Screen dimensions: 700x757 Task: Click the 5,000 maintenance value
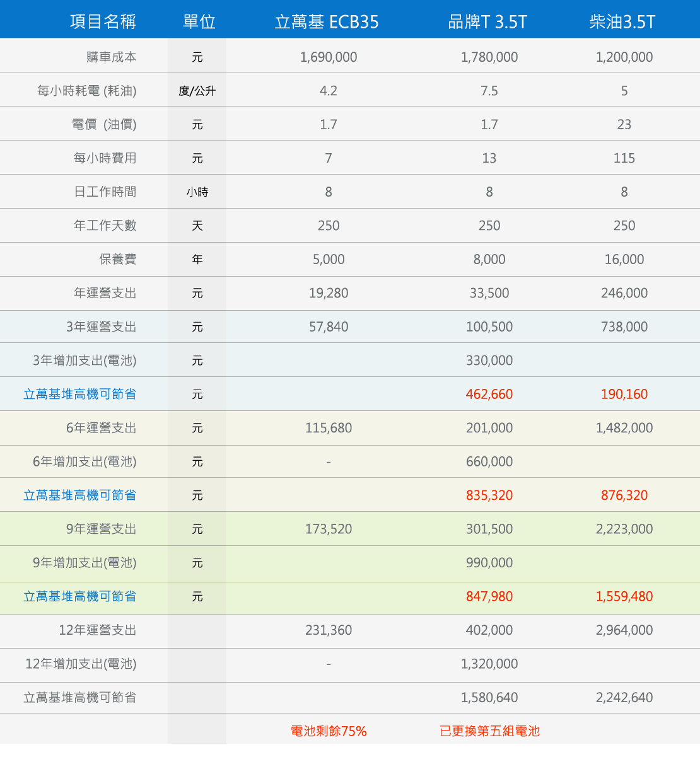tap(329, 259)
